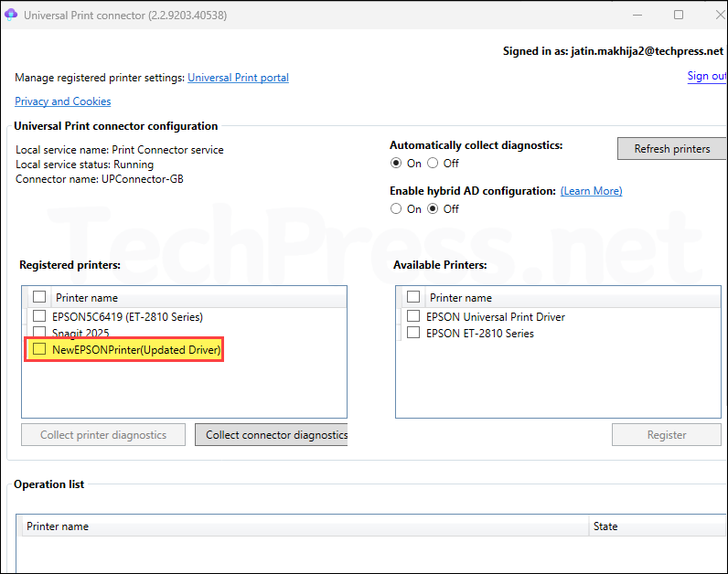The width and height of the screenshot is (728, 574).
Task: Set hybrid AD configuration to Off
Action: coord(433,208)
